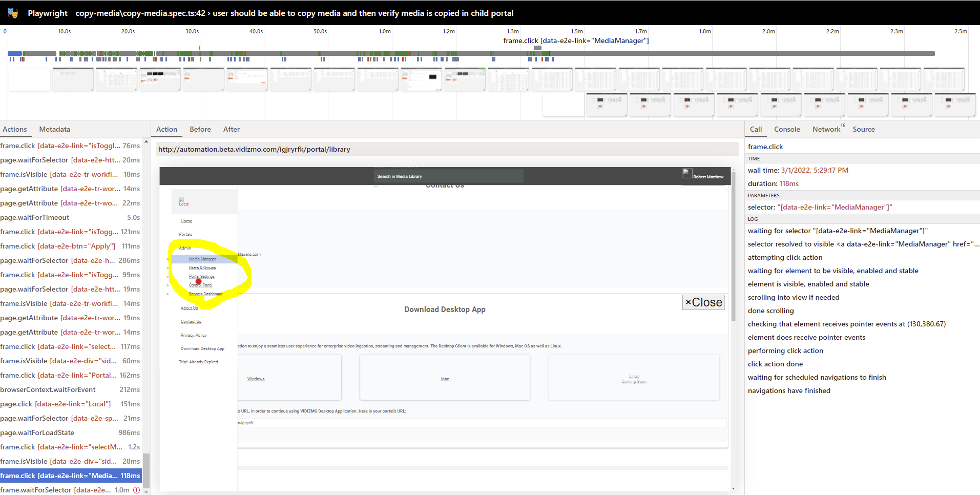Select the page.waitForTimeout action row
The image size is (980, 495).
(x=71, y=217)
